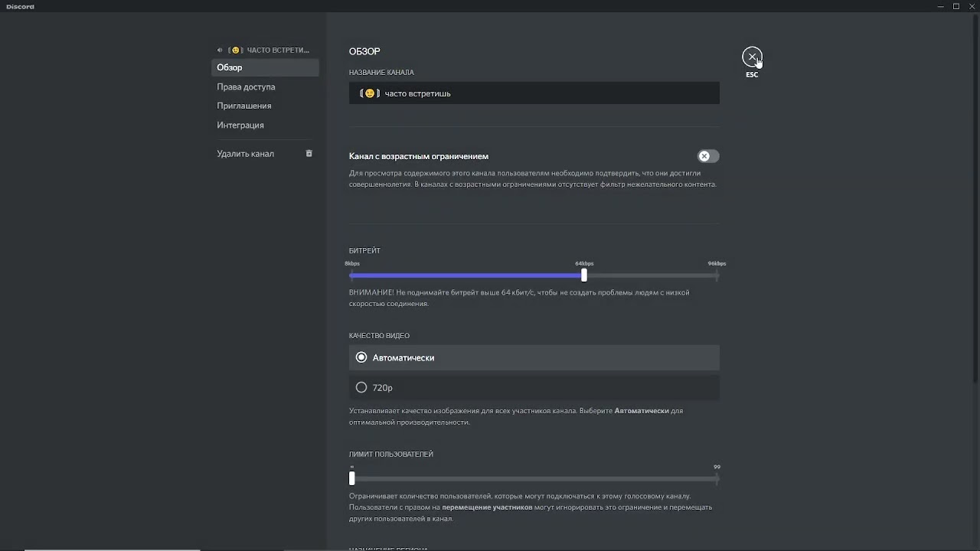This screenshot has width=980, height=551.
Task: Minimize the Discord window
Action: click(940, 6)
